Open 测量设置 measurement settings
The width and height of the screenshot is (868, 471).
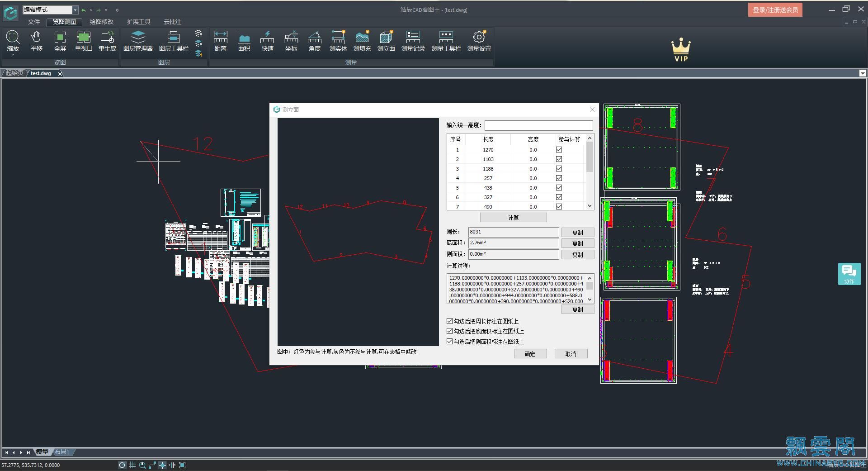pyautogui.click(x=479, y=40)
